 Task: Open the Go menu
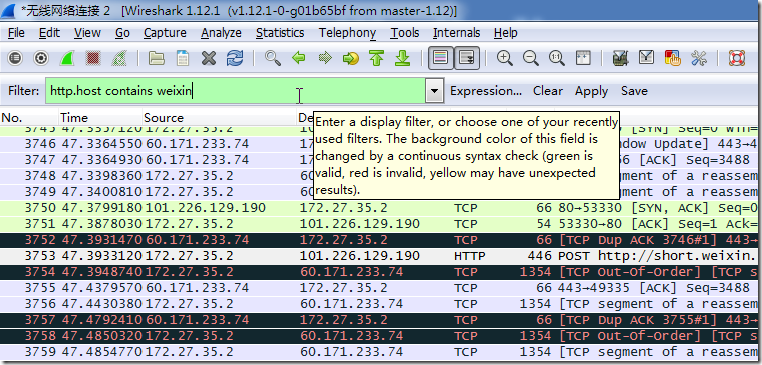click(122, 33)
